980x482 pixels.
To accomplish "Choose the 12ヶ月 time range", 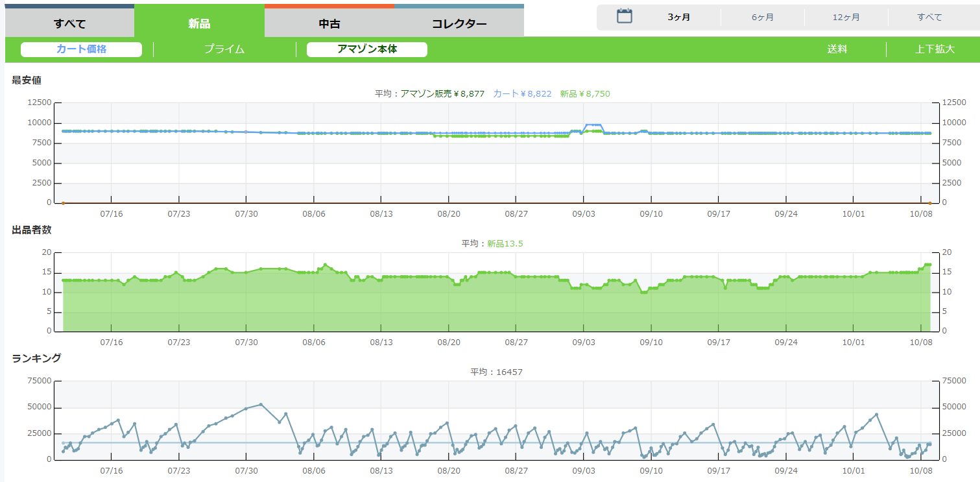I will coord(846,17).
